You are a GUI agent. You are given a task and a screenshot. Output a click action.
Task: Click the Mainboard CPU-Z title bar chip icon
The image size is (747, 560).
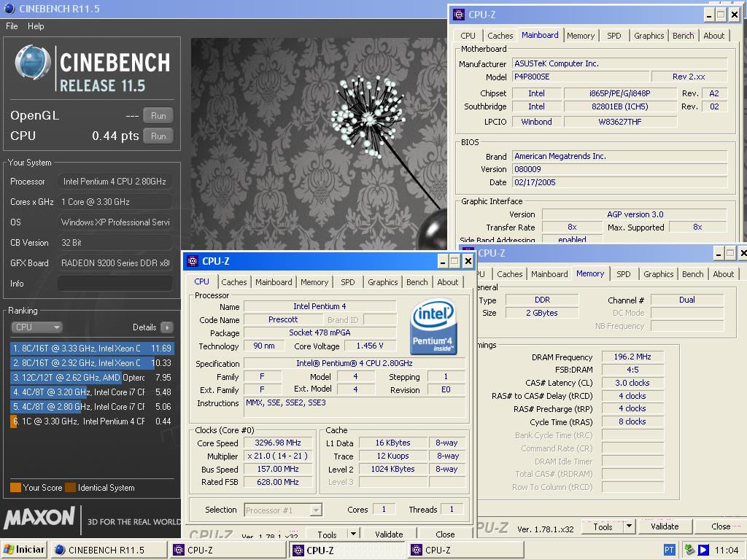point(459,15)
